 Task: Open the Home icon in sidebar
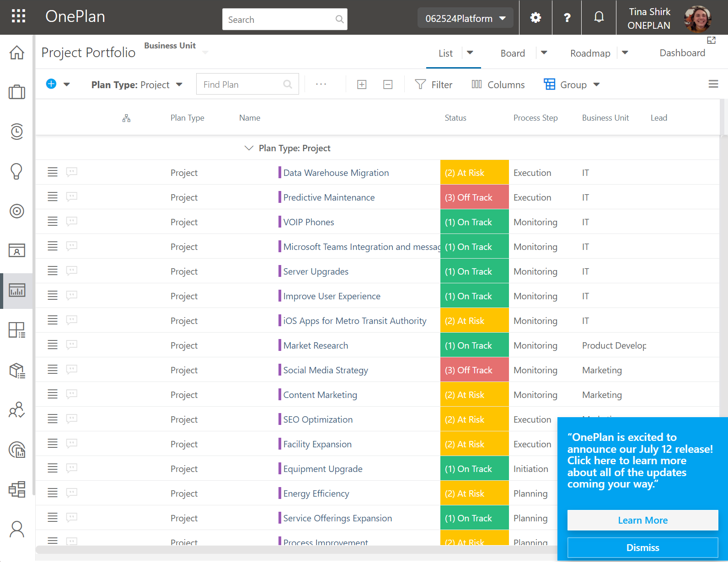17,53
